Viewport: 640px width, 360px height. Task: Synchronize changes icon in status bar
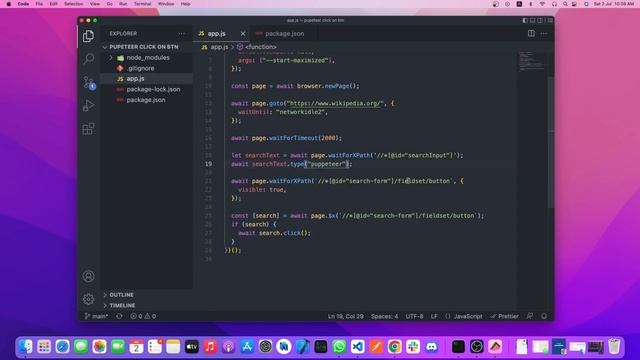pos(119,316)
